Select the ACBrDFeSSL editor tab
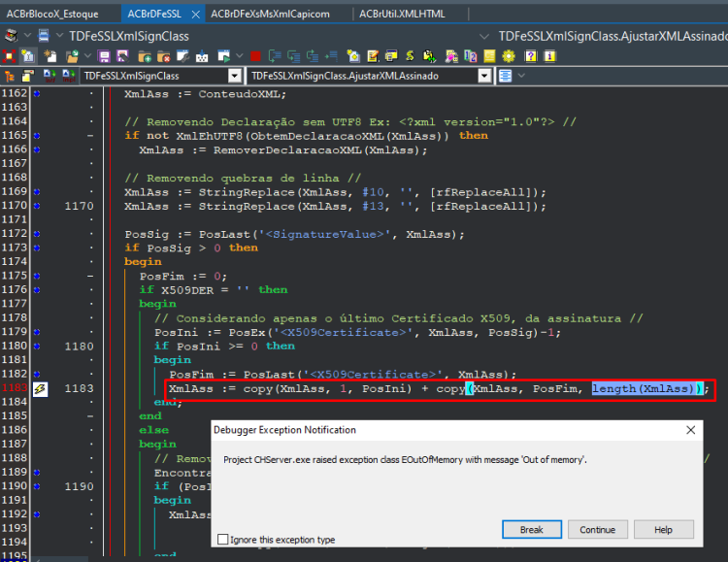728x562 pixels. [154, 14]
